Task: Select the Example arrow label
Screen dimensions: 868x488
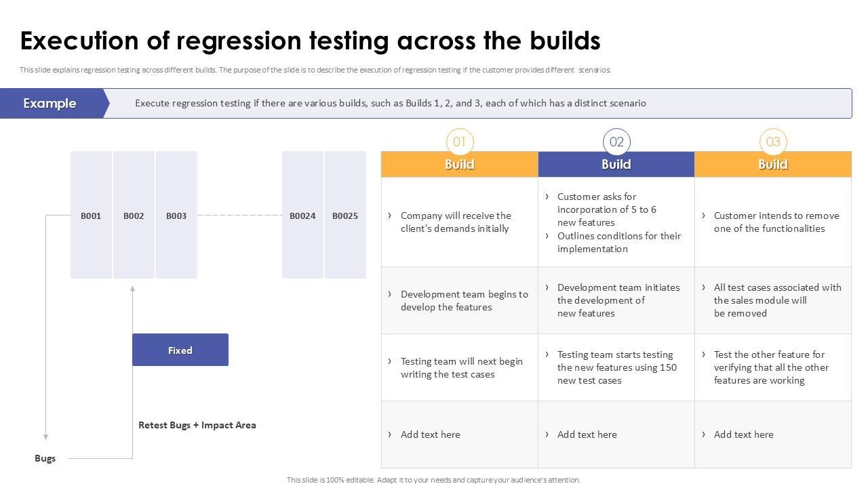Action: (x=51, y=103)
